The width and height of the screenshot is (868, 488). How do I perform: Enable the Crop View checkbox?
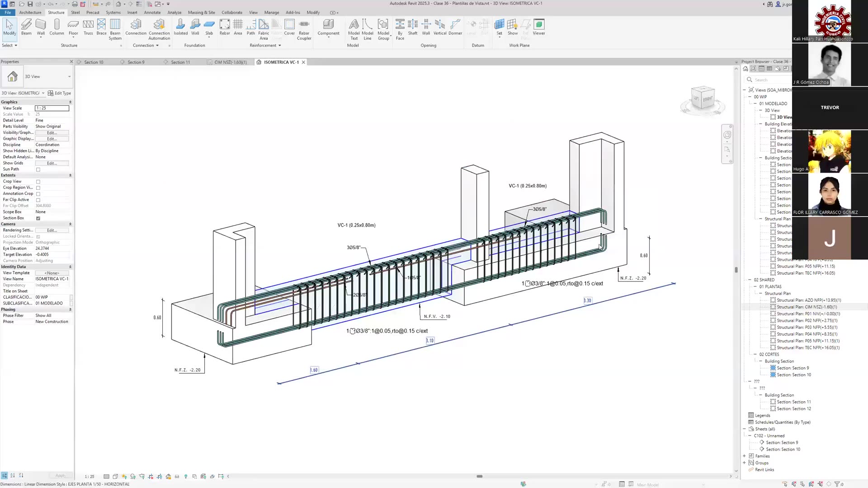(x=38, y=182)
